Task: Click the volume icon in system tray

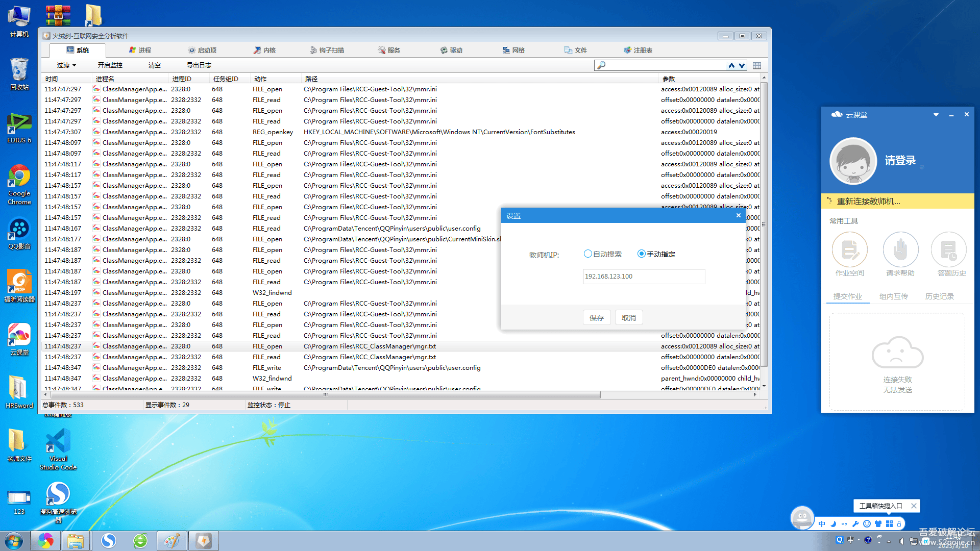Action: (902, 541)
